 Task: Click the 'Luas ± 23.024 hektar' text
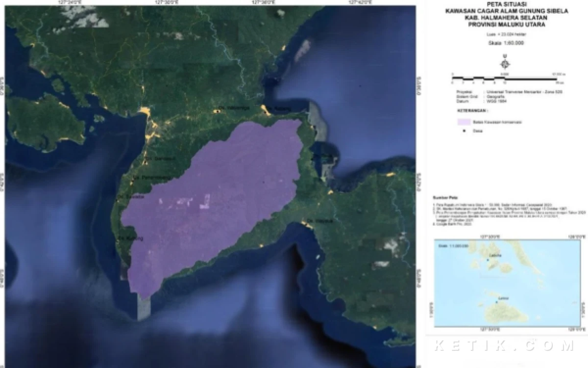[x=507, y=35]
